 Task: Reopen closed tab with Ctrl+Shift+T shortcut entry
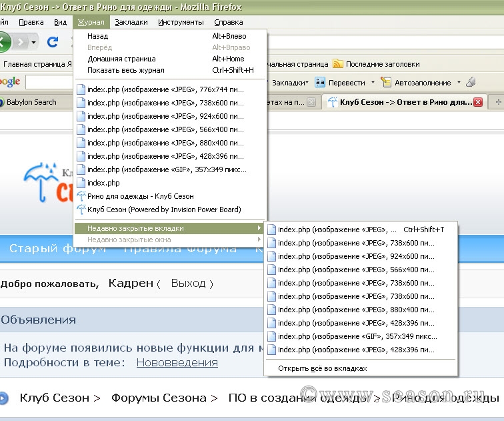(361, 230)
